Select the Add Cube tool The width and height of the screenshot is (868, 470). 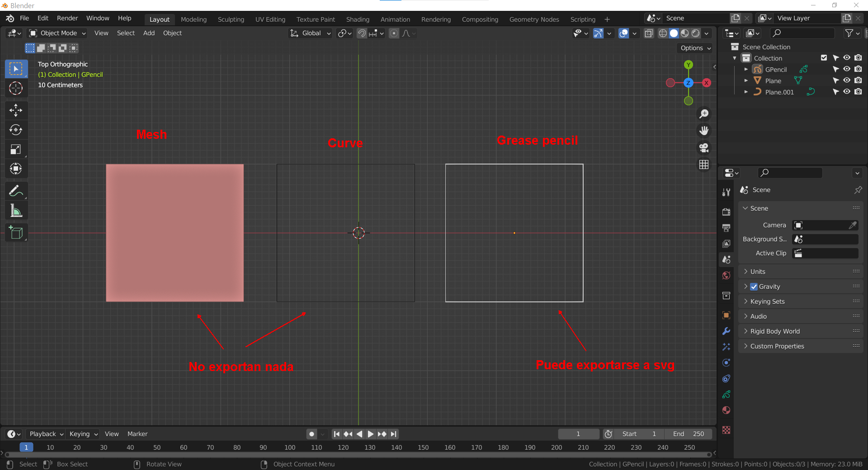(x=16, y=233)
